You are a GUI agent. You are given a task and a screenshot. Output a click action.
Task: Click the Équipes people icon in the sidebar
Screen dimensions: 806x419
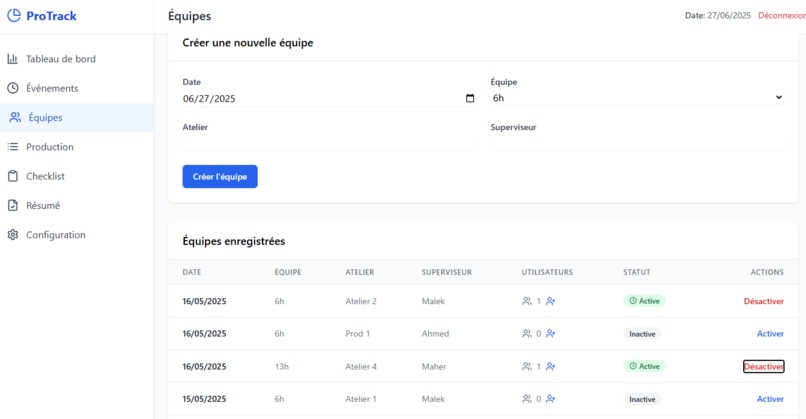pos(15,117)
